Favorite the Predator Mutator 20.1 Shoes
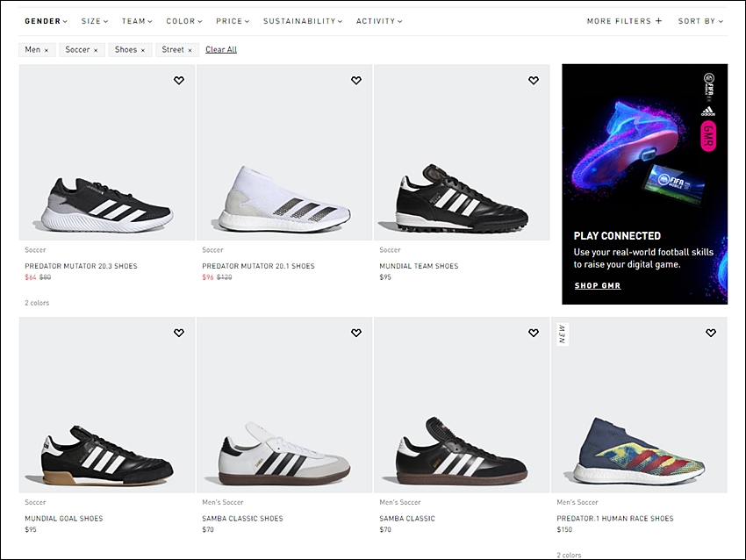The width and height of the screenshot is (746, 560). click(x=355, y=81)
